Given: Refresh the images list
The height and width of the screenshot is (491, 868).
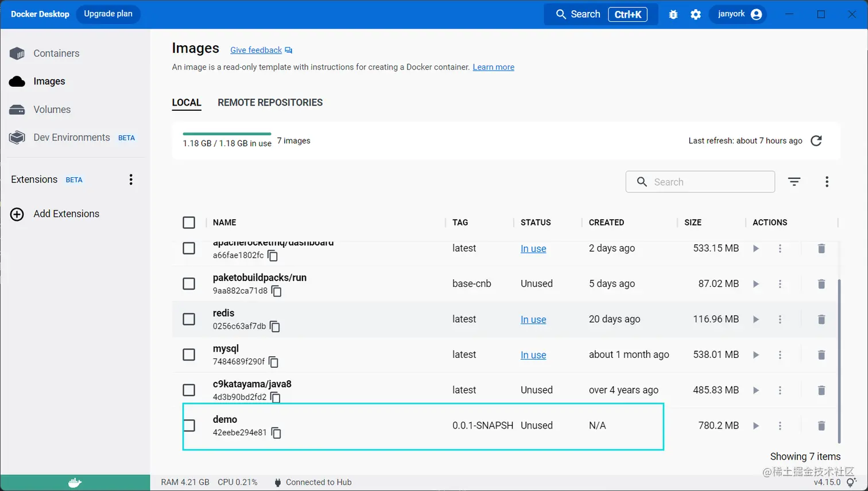Looking at the screenshot, I should pos(816,141).
